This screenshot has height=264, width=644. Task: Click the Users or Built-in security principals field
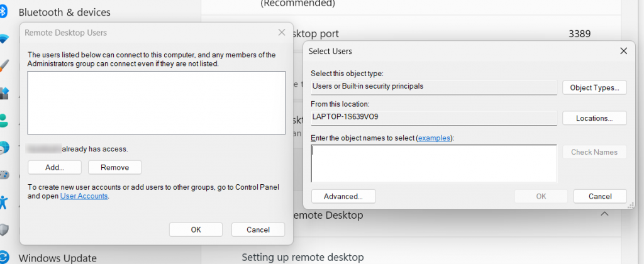(x=434, y=87)
